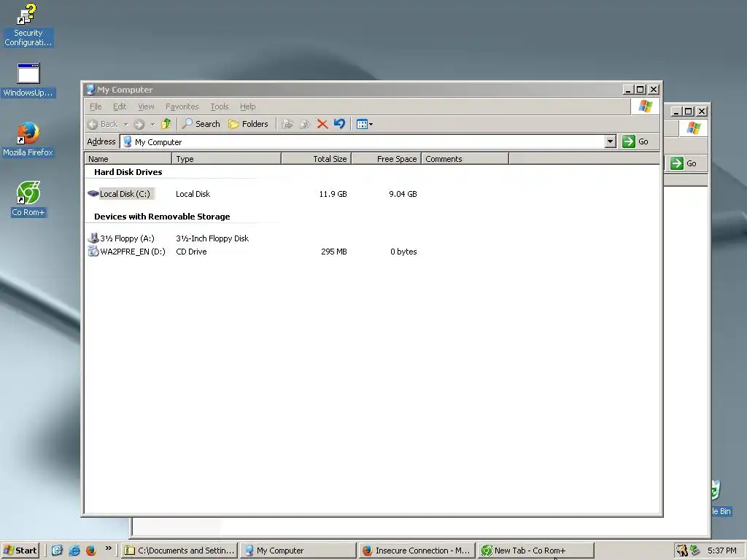This screenshot has height=560, width=747.
Task: Click My Computer title bar icon
Action: [90, 90]
